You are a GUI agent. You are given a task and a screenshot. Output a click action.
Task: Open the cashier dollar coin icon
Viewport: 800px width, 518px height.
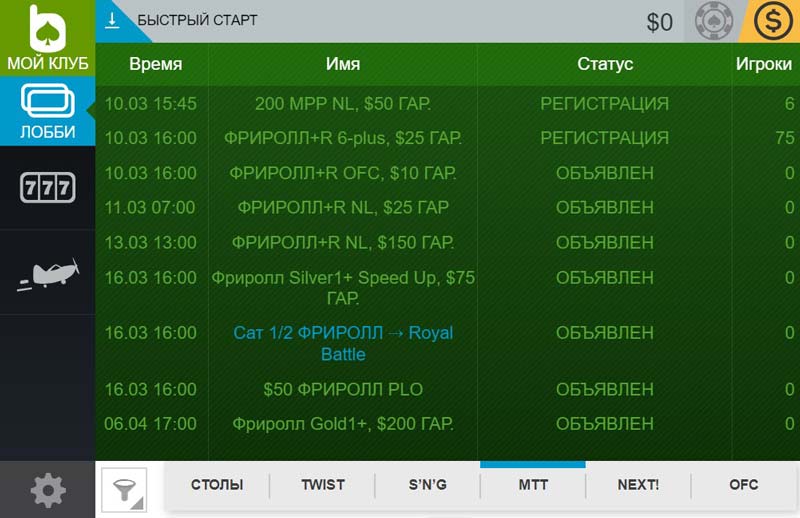(x=773, y=21)
